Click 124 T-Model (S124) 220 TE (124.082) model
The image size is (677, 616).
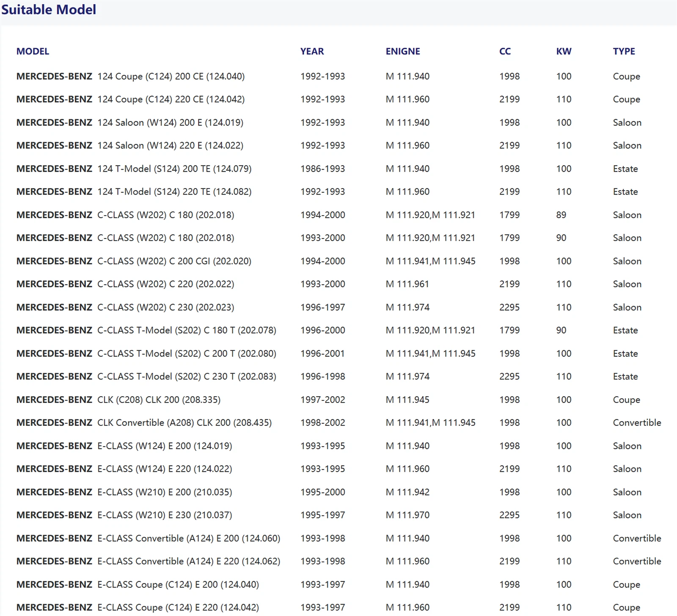[x=174, y=192]
